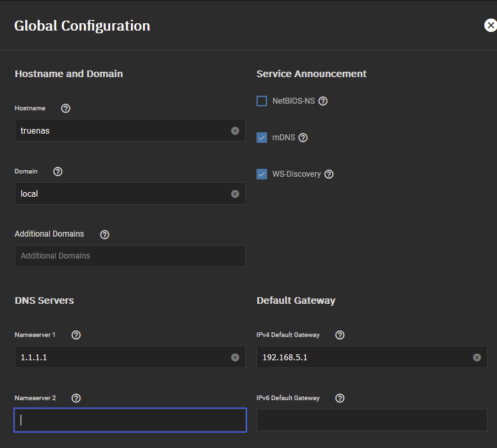Show help for Nameserver 2

pyautogui.click(x=76, y=398)
